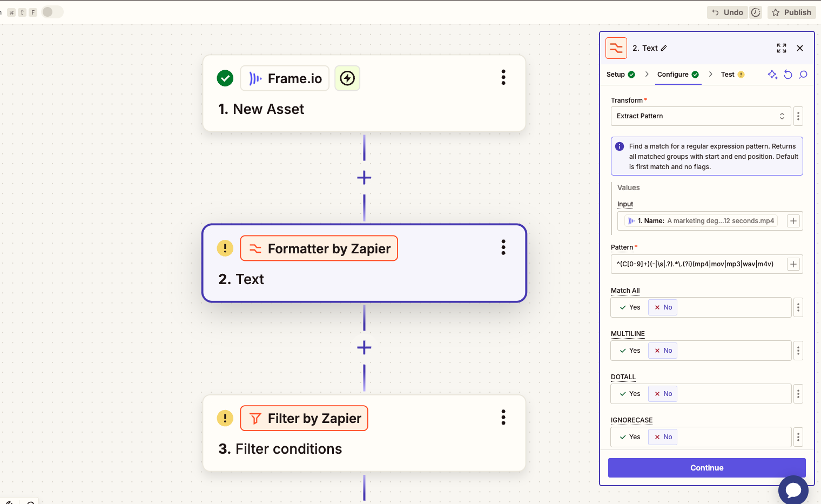Open MULTILINE field three-dot options
The width and height of the screenshot is (821, 504).
click(x=798, y=351)
